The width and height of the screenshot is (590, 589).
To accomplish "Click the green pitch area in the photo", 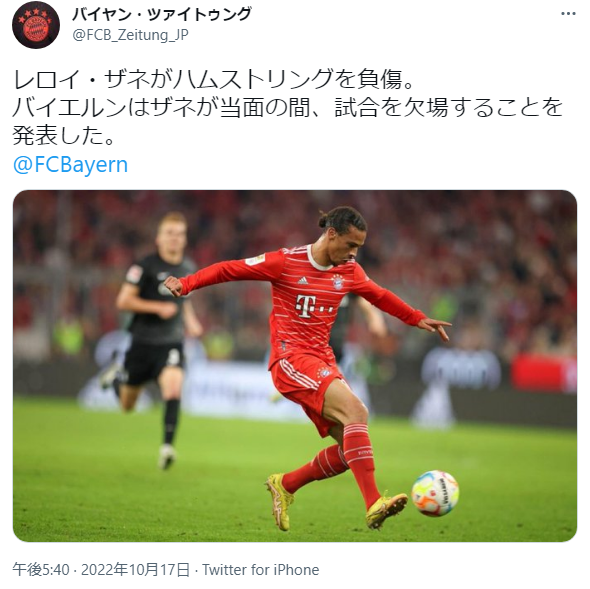I will (151, 501).
